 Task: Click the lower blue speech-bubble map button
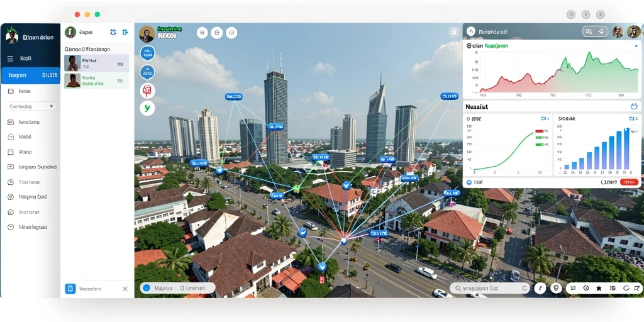pos(147,72)
